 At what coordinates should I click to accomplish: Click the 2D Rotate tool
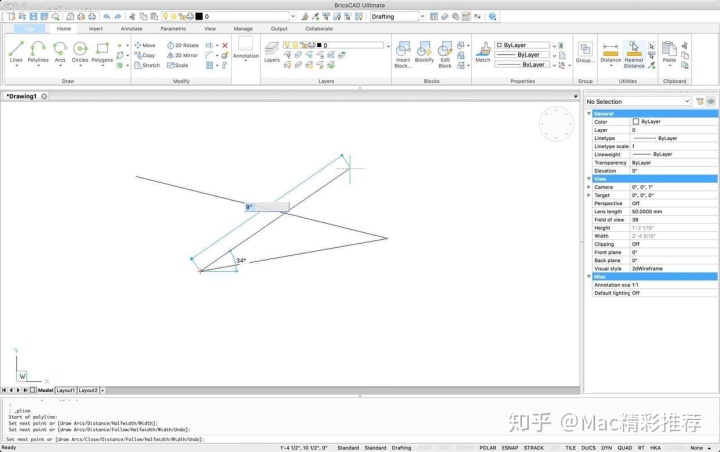[183, 45]
